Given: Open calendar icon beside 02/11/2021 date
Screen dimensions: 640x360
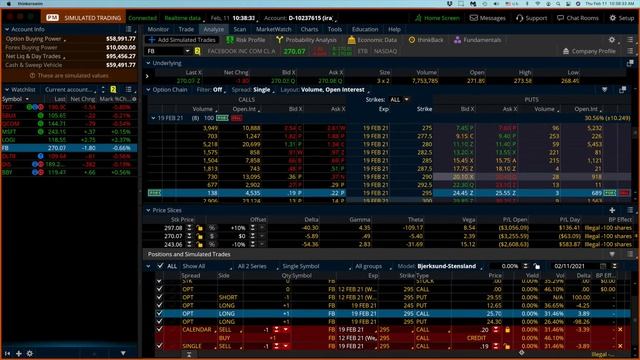Looking at the screenshot, I should tap(603, 266).
